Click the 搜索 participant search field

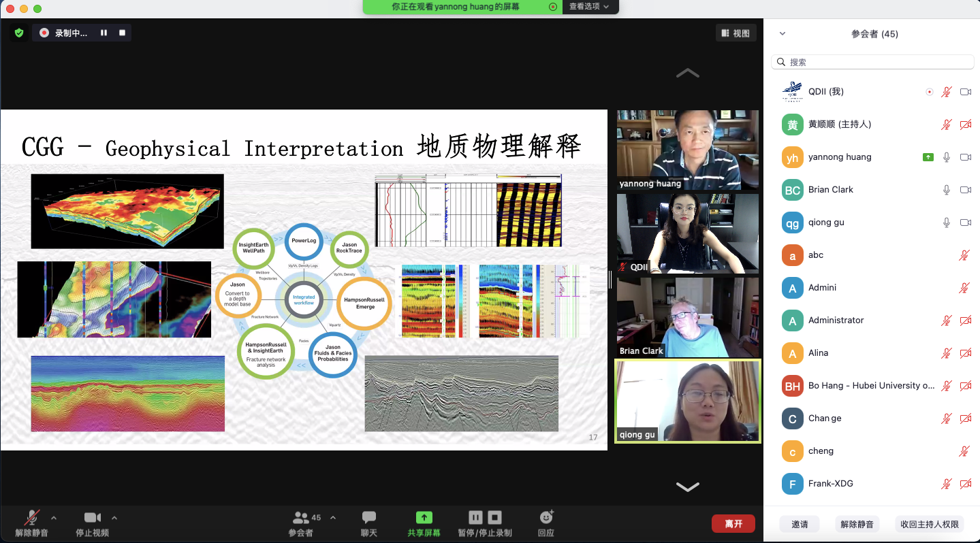[x=872, y=62]
